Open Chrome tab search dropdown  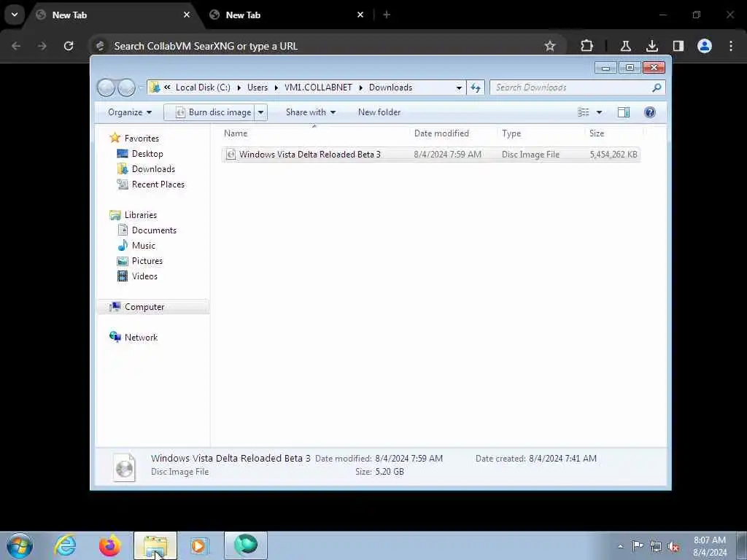(15, 15)
